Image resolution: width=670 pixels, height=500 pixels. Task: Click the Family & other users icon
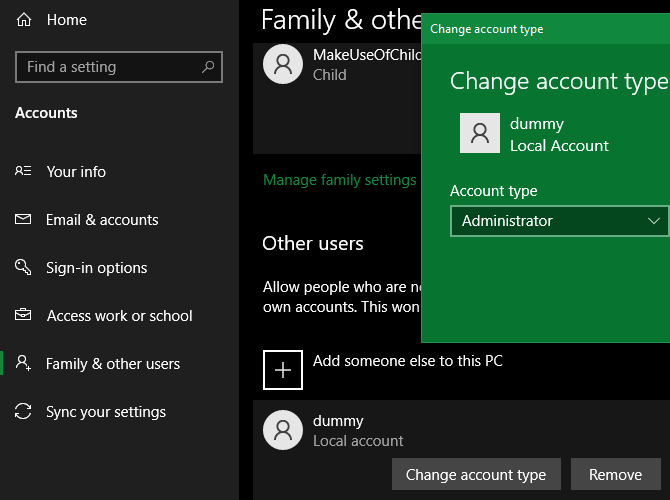point(24,364)
